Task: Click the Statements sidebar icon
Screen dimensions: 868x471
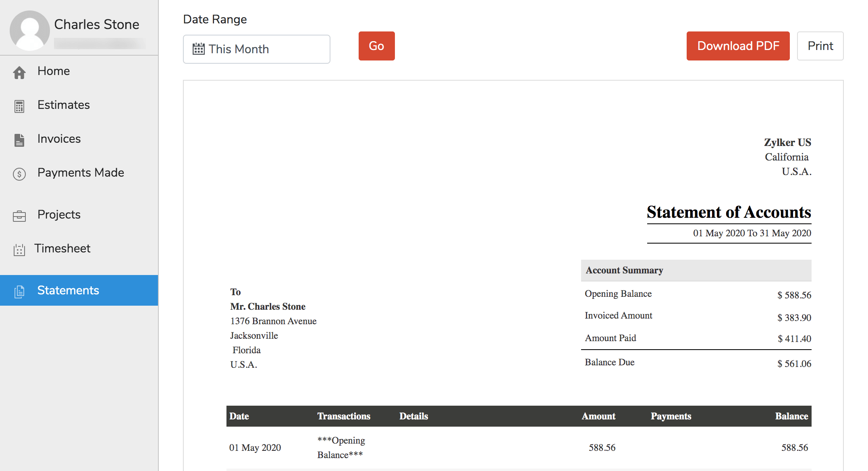Action: pyautogui.click(x=19, y=291)
